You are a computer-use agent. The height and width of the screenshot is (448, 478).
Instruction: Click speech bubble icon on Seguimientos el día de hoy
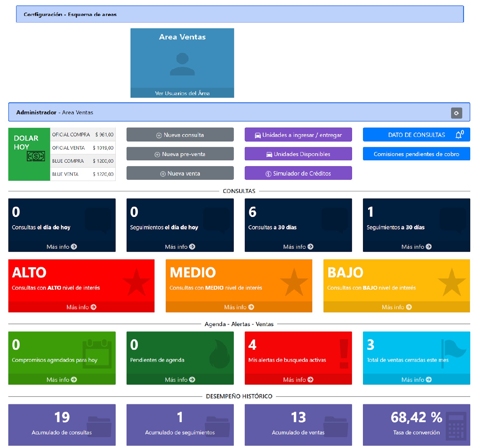pyautogui.click(x=217, y=221)
